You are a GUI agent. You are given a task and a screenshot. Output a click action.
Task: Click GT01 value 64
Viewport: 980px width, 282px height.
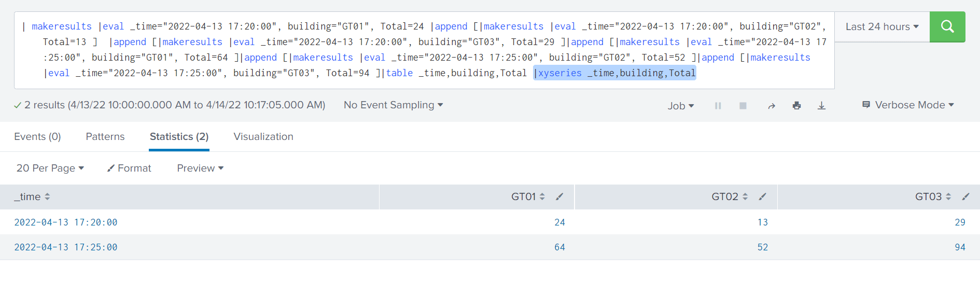tap(559, 247)
